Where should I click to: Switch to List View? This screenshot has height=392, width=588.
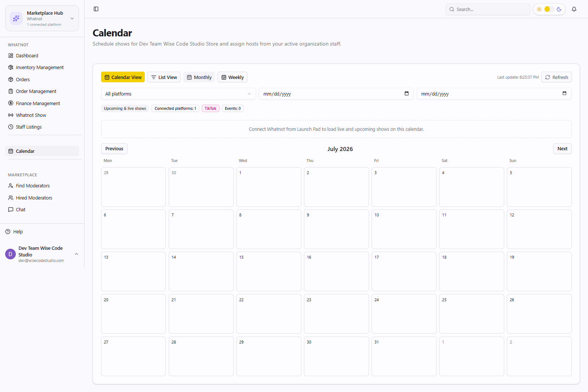pyautogui.click(x=164, y=77)
